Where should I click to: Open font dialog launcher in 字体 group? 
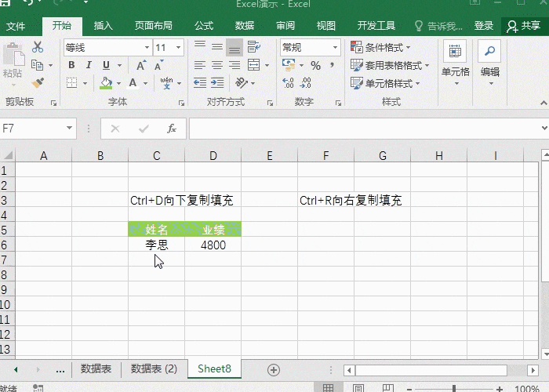click(x=181, y=103)
